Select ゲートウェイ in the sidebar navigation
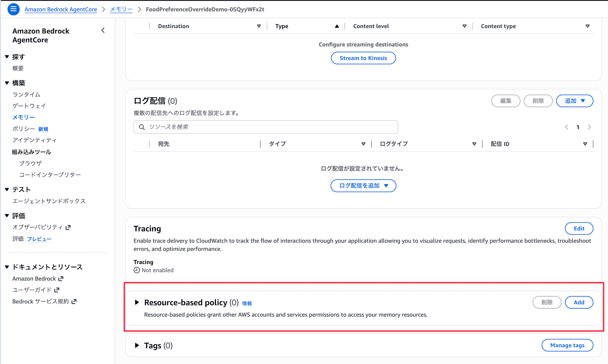The width and height of the screenshot is (608, 364). click(x=29, y=106)
